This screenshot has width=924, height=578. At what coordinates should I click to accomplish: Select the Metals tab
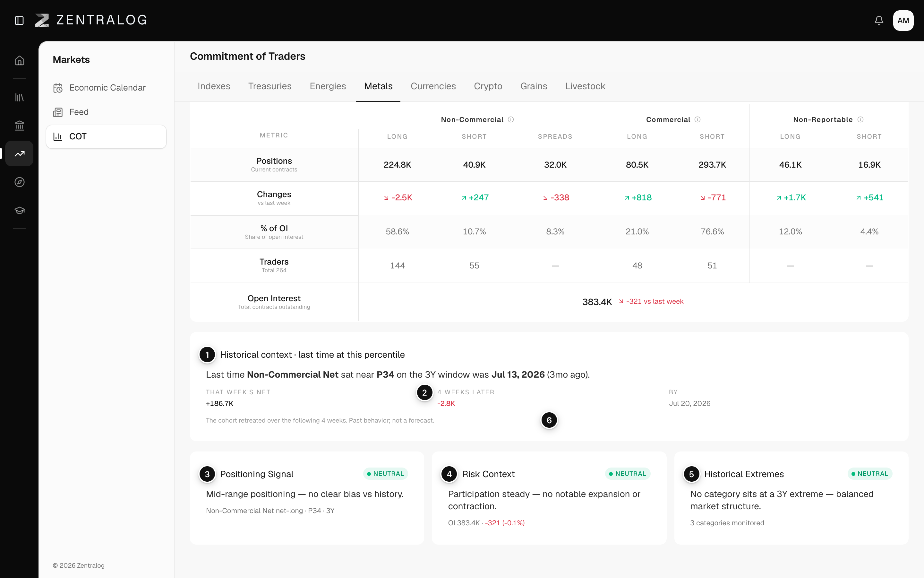tap(378, 86)
